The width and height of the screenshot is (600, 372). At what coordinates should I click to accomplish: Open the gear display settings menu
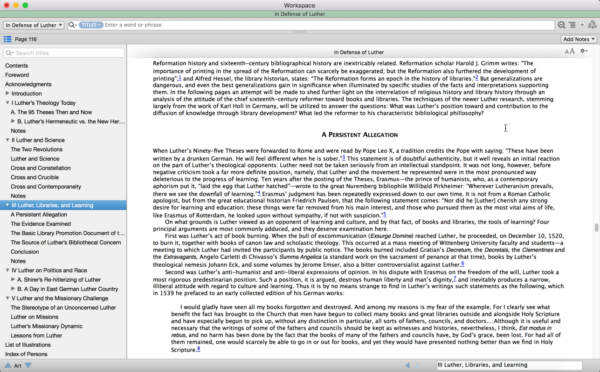(x=584, y=51)
